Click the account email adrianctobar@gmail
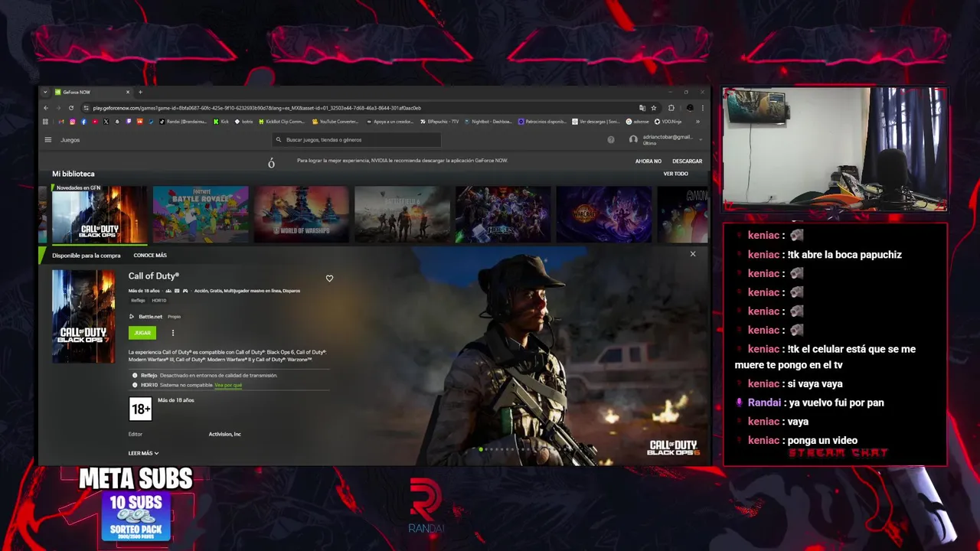The image size is (980, 551). [x=668, y=137]
